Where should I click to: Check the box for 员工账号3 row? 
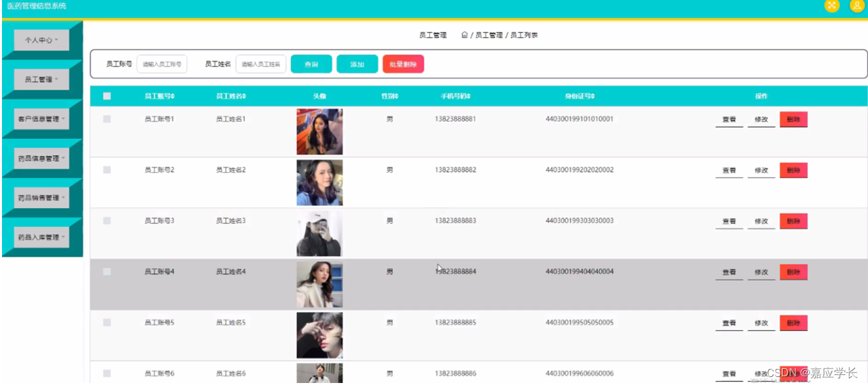(x=107, y=221)
